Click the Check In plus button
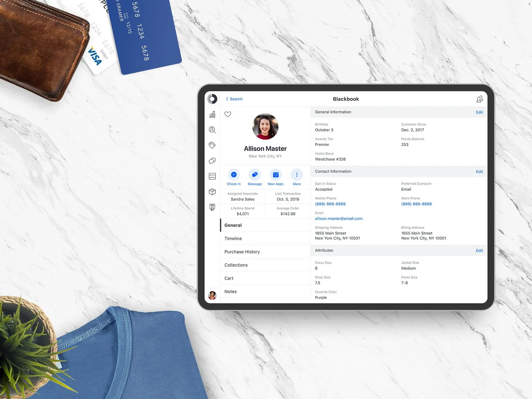This screenshot has height=399, width=532. (x=234, y=175)
